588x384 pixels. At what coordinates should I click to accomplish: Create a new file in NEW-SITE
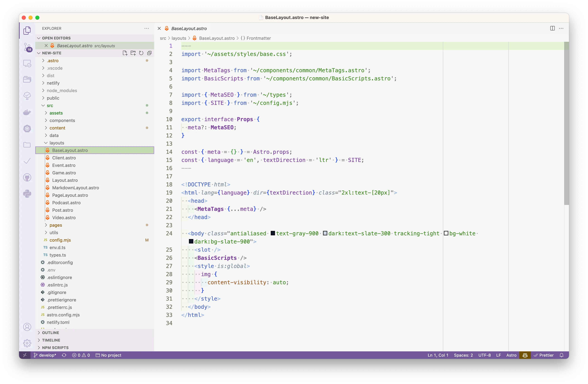pos(125,53)
